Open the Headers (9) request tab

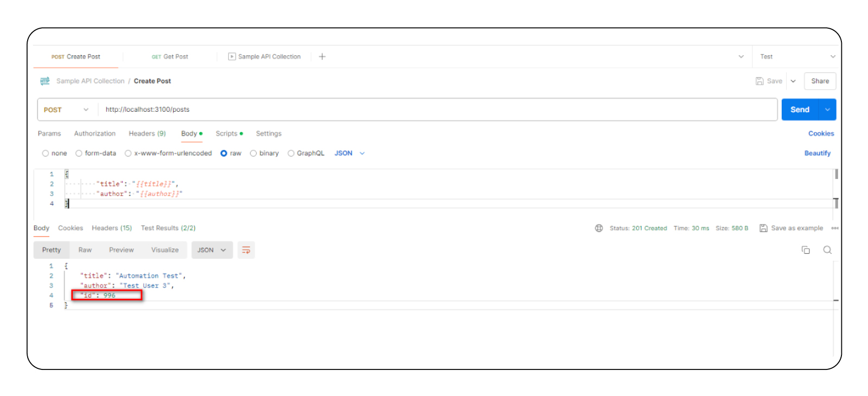(x=147, y=133)
